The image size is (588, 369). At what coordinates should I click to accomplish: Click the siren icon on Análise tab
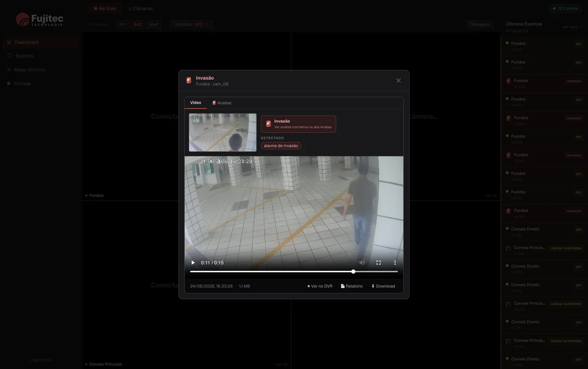point(214,103)
